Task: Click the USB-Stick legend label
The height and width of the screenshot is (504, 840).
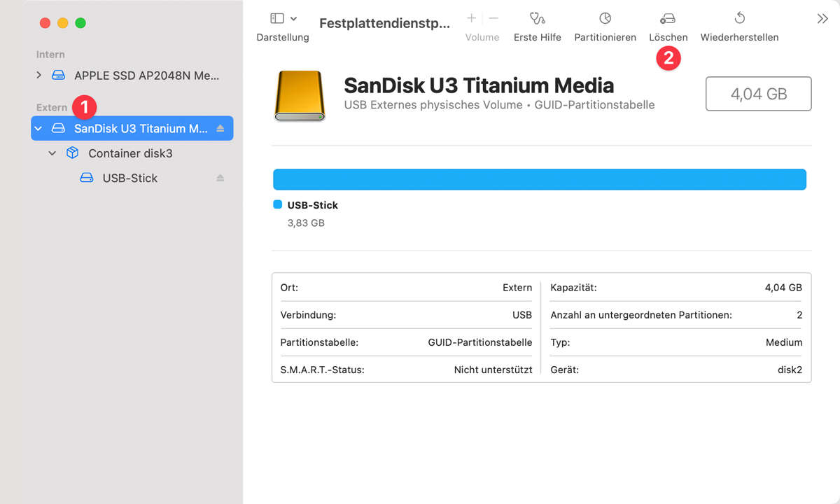Action: click(313, 205)
